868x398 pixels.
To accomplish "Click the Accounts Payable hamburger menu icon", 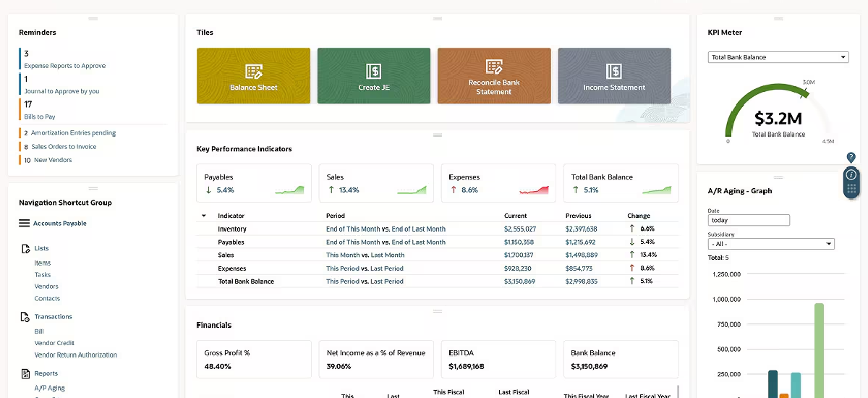I will (24, 224).
